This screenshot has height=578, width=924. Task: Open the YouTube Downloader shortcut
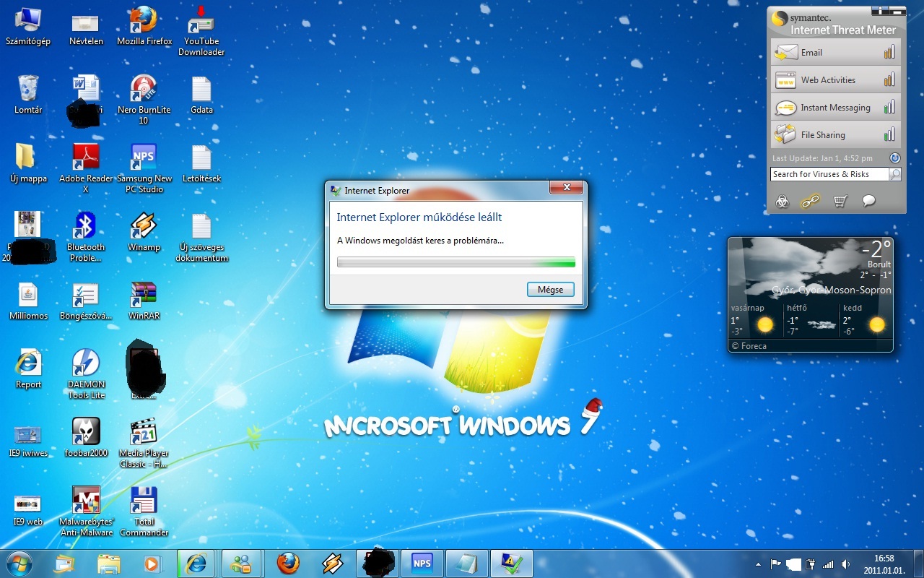[x=201, y=32]
